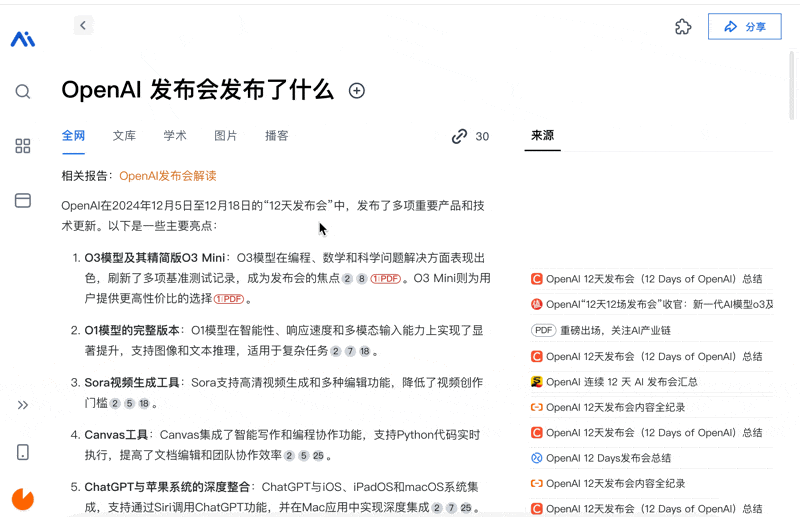Click citation 8 in O3 model item
The width and height of the screenshot is (800, 517).
tap(362, 279)
